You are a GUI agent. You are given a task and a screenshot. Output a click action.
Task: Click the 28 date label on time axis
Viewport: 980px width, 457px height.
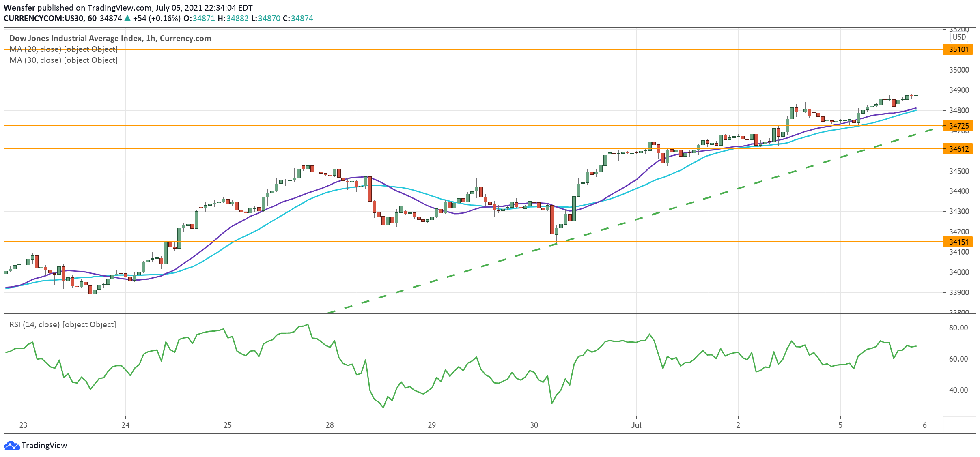[330, 425]
